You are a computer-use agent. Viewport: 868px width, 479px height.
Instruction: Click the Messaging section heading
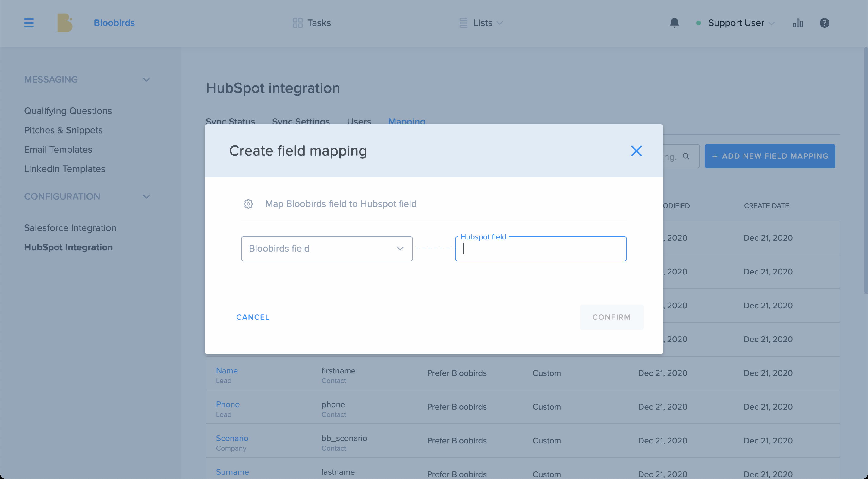(x=51, y=80)
